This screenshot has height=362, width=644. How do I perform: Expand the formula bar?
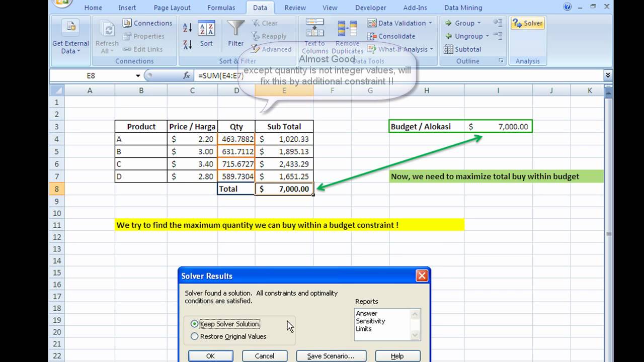(x=608, y=75)
